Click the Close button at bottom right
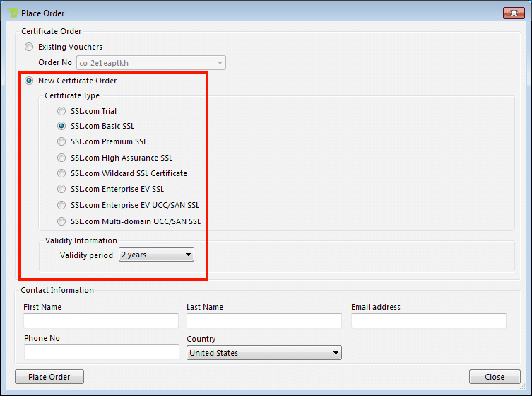532x396 pixels. point(495,377)
